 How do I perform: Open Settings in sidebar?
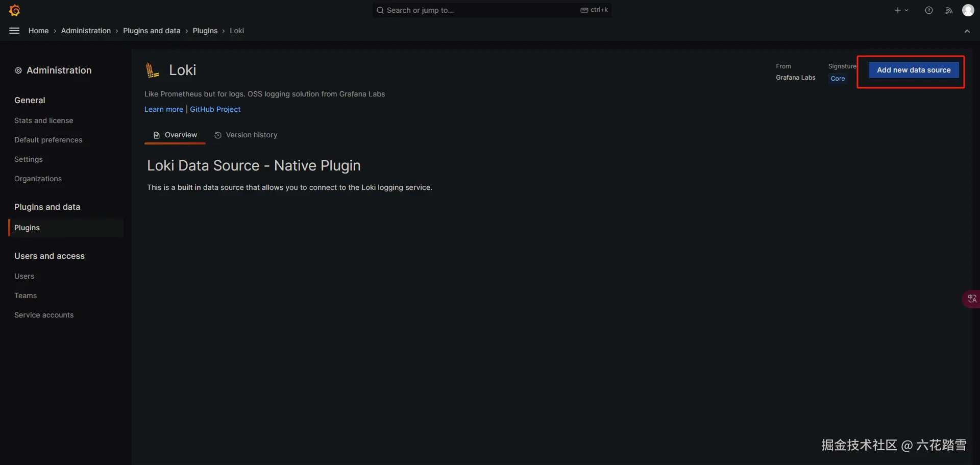coord(29,159)
